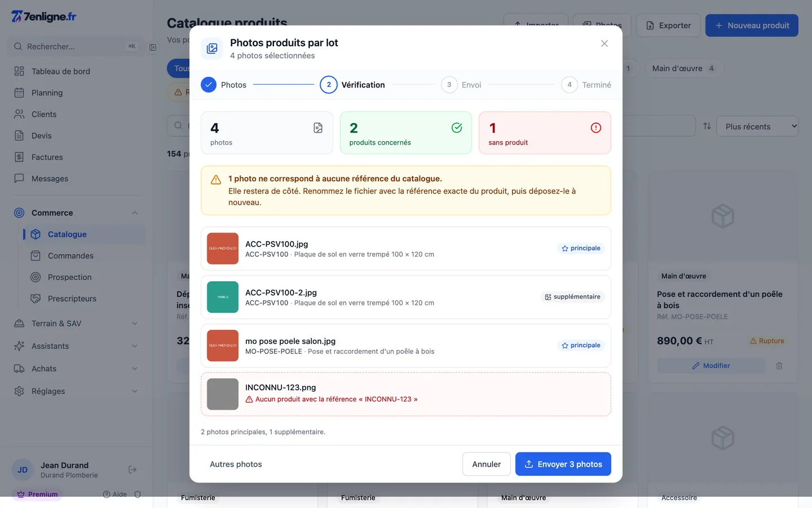This screenshot has width=812, height=508.
Task: Open Factures in the sidebar
Action: 76,157
